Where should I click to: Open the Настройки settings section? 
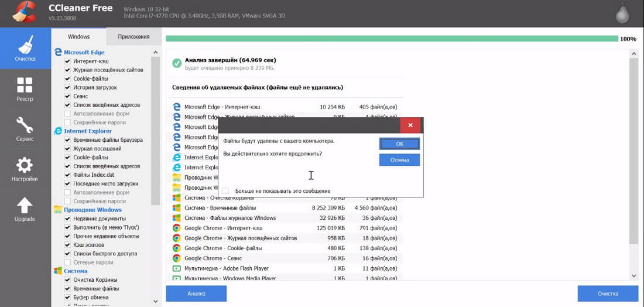25,169
